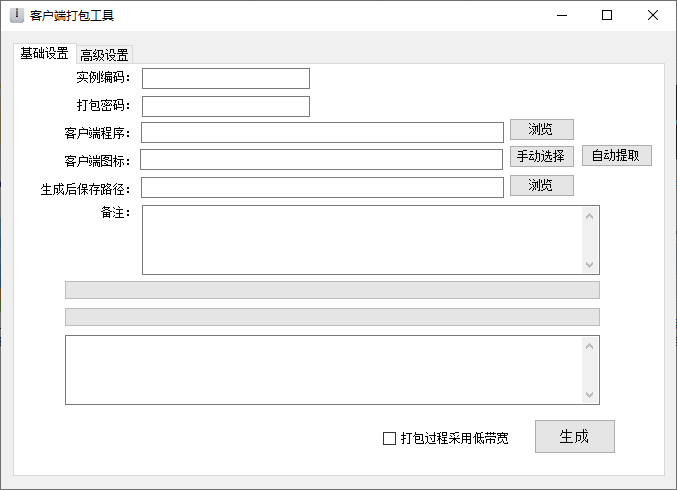Click 浏览 button beside 生成后保存路径

coord(541,185)
